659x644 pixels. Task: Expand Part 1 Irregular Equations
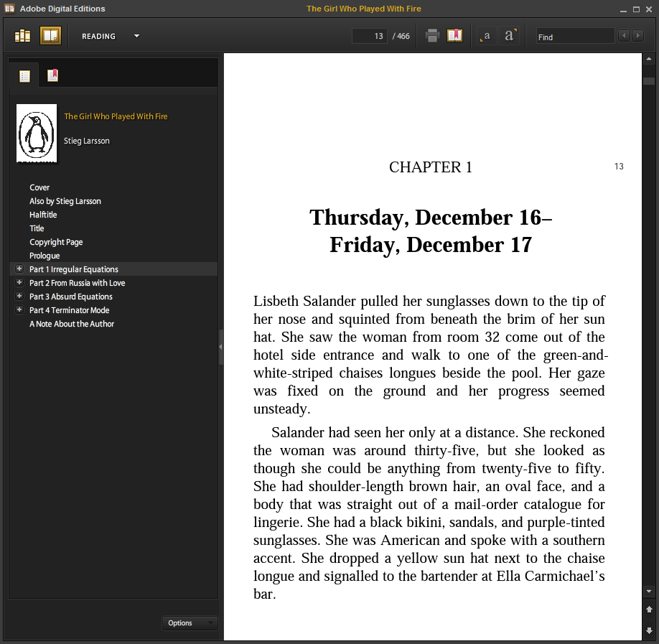point(19,269)
